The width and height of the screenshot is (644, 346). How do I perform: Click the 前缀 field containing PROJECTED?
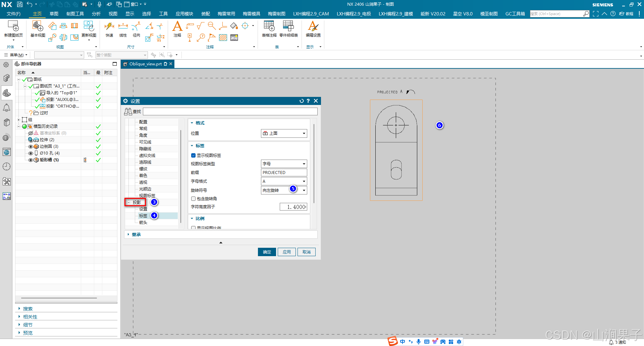(284, 172)
